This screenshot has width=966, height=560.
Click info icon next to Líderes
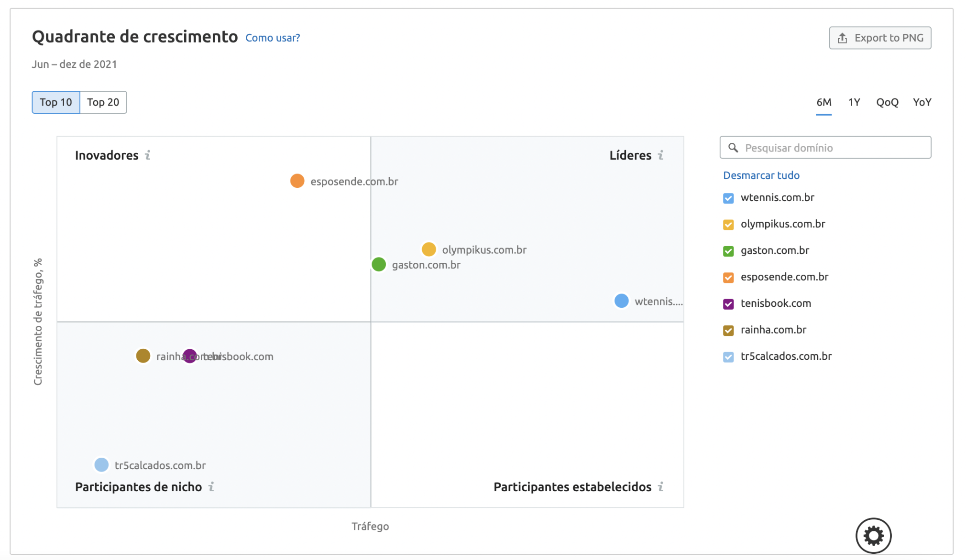660,155
